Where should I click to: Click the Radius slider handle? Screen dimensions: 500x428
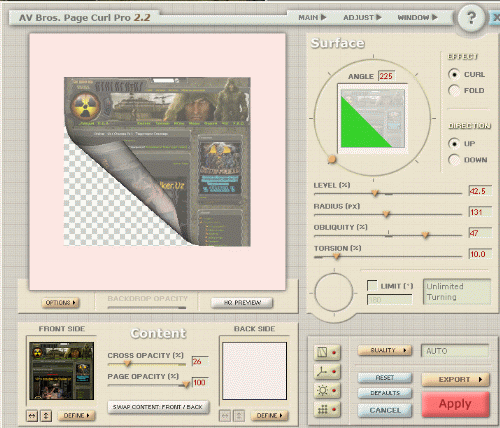pyautogui.click(x=386, y=214)
